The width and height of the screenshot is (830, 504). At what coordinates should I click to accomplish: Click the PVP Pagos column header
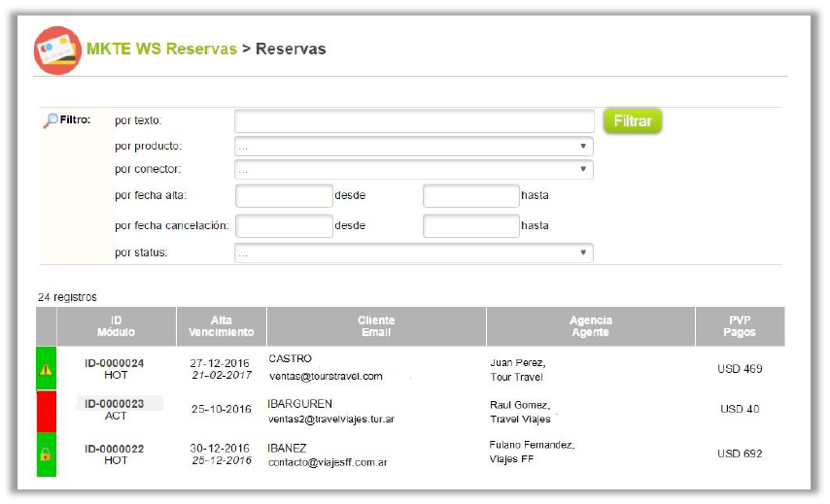click(x=740, y=326)
